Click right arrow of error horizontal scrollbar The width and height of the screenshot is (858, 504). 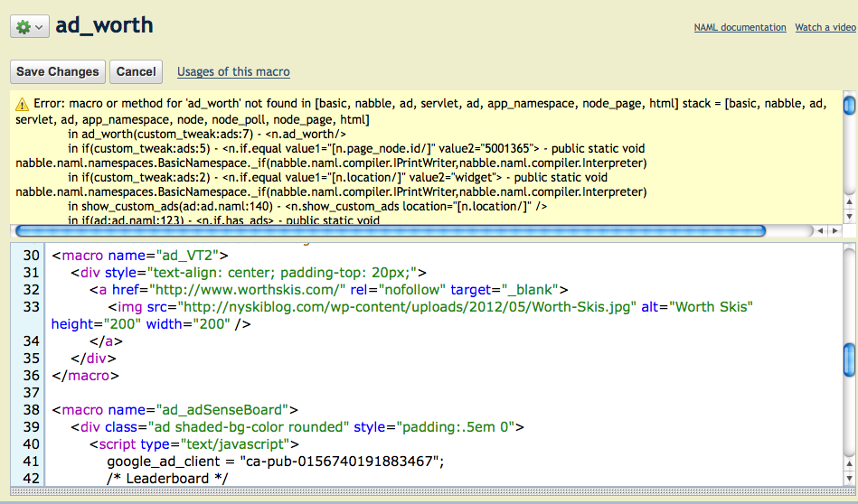coord(834,231)
